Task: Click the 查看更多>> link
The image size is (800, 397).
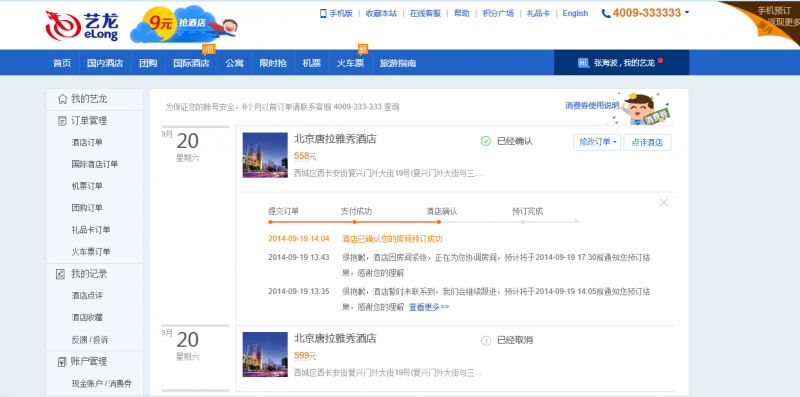Action: (x=429, y=307)
